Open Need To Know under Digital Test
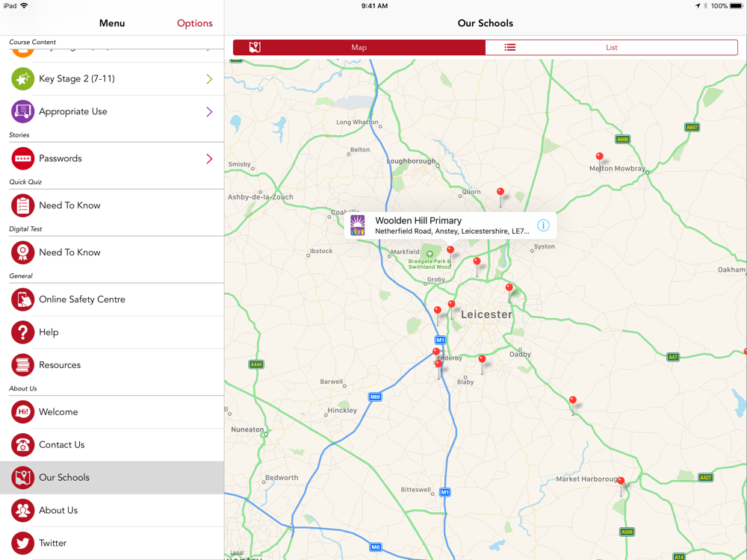 click(69, 252)
